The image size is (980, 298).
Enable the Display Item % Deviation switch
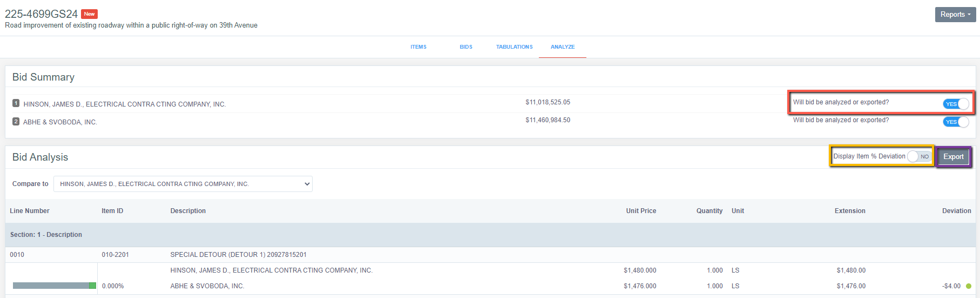918,156
